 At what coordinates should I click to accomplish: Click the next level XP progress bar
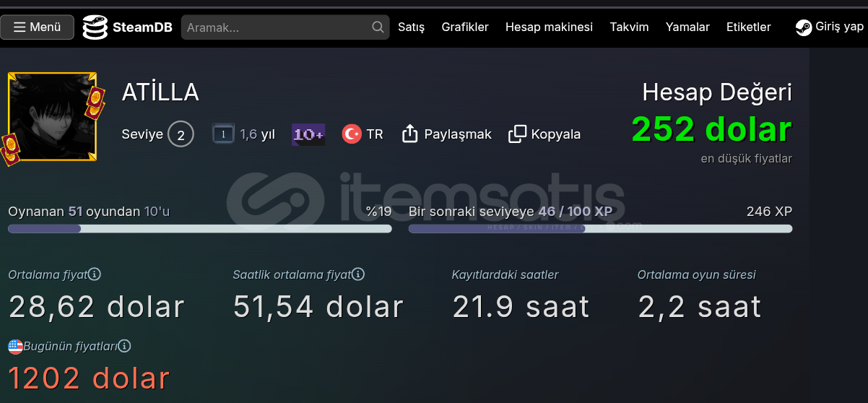pos(600,229)
